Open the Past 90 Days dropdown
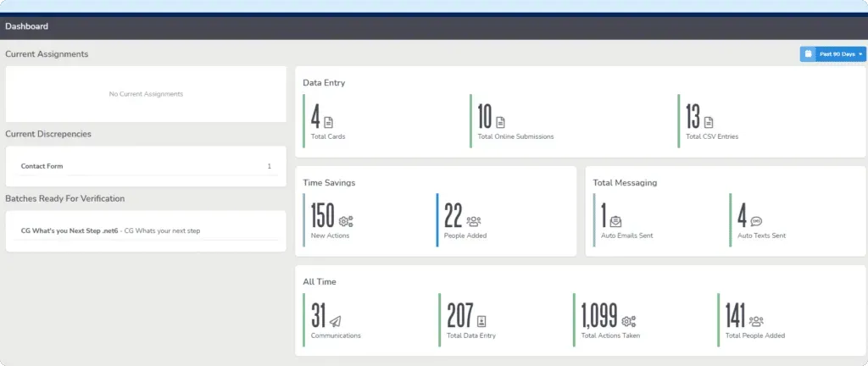 pos(840,54)
